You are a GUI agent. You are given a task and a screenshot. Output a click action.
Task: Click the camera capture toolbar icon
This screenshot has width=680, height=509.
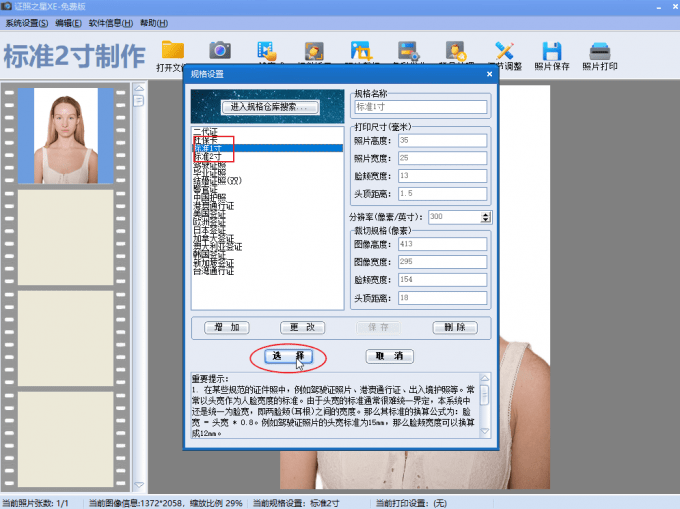pos(220,50)
